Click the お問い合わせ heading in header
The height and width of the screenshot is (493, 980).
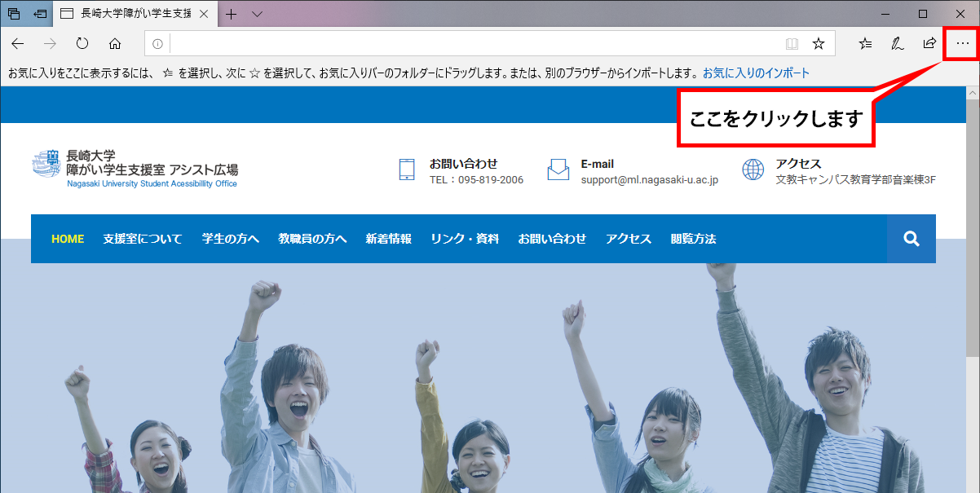464,164
